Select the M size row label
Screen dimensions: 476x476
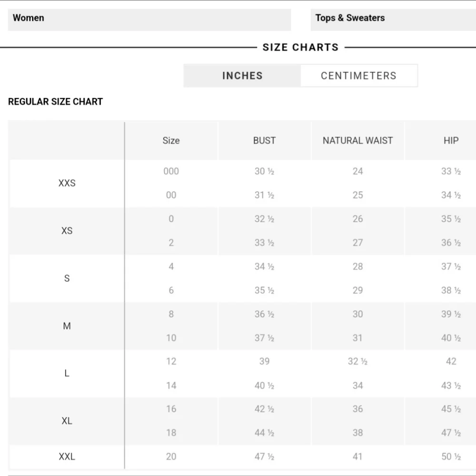[67, 326]
